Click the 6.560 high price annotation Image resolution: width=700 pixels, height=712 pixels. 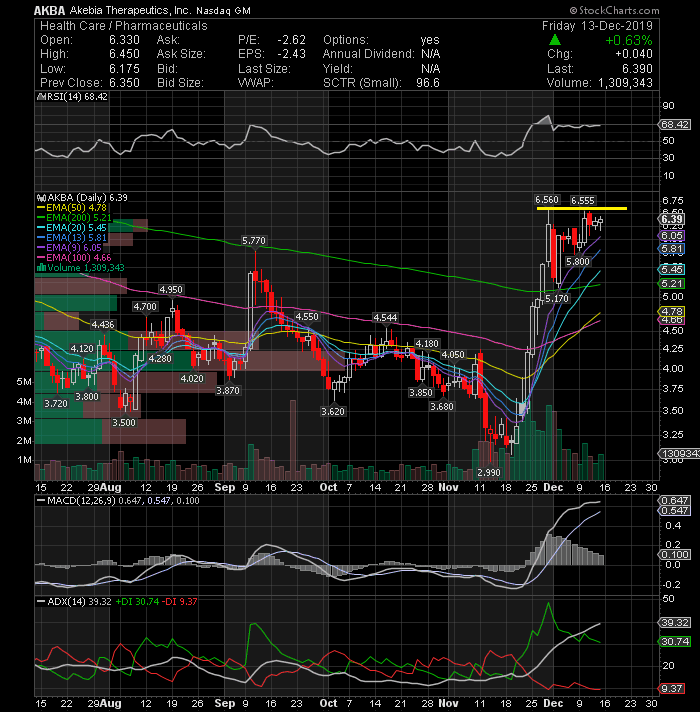547,200
